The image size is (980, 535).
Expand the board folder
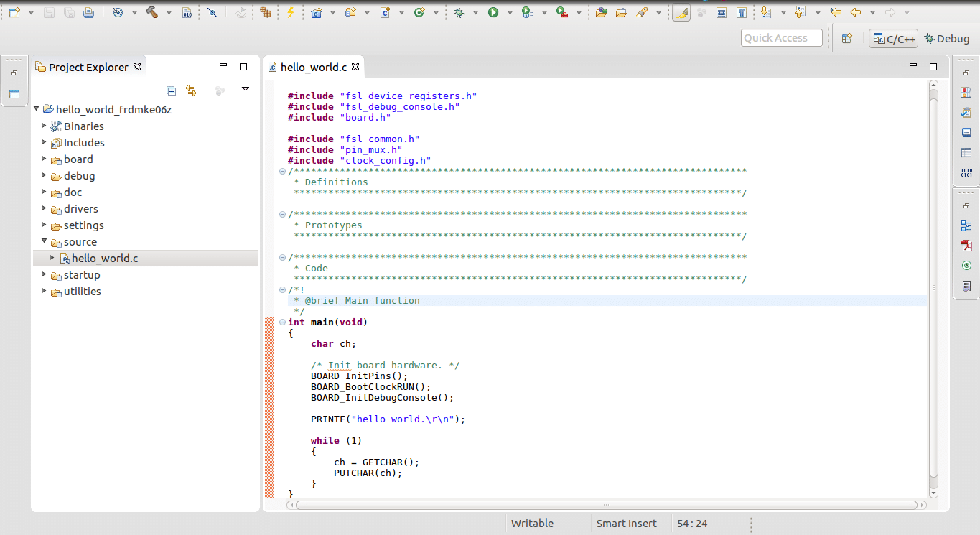coord(44,159)
